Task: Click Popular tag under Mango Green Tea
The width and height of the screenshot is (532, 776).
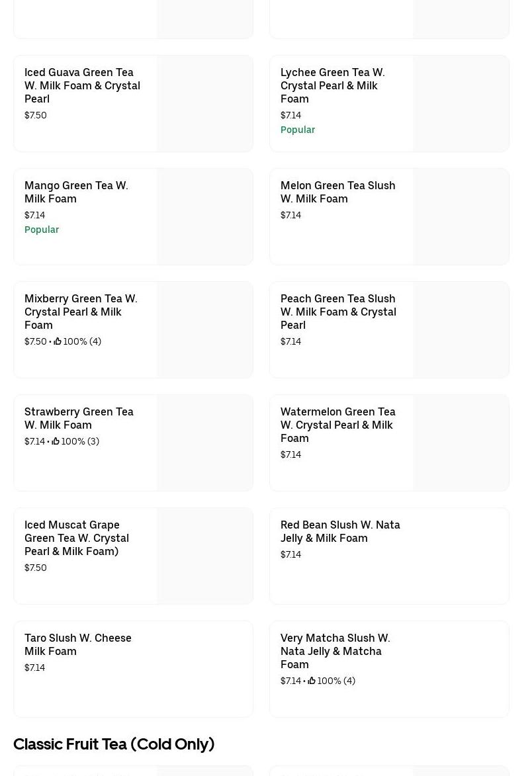Action: tap(42, 230)
